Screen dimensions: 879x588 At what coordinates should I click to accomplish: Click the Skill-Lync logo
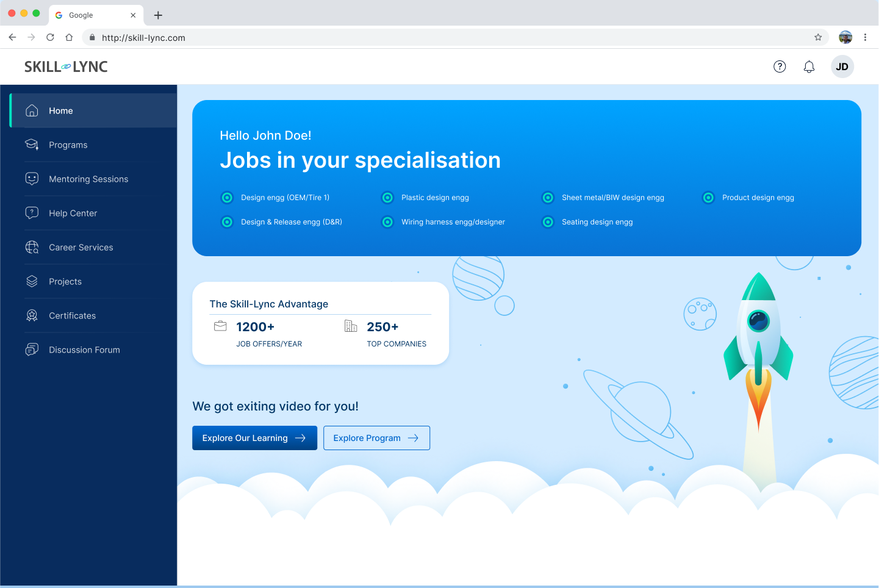(x=66, y=66)
